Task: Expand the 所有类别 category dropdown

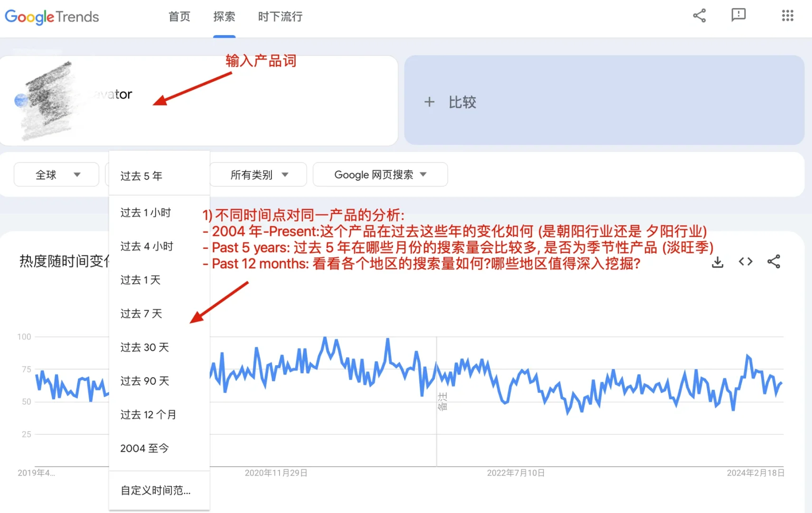Action: click(258, 174)
